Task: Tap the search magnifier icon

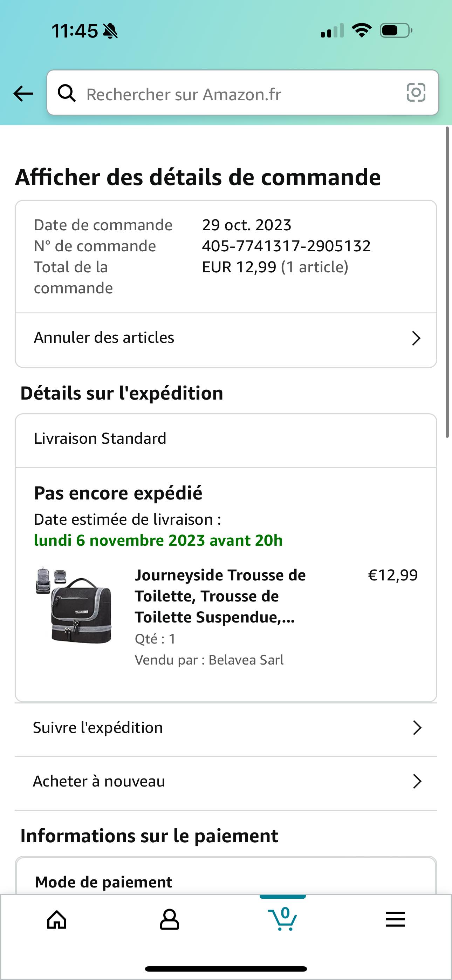Action: click(67, 93)
